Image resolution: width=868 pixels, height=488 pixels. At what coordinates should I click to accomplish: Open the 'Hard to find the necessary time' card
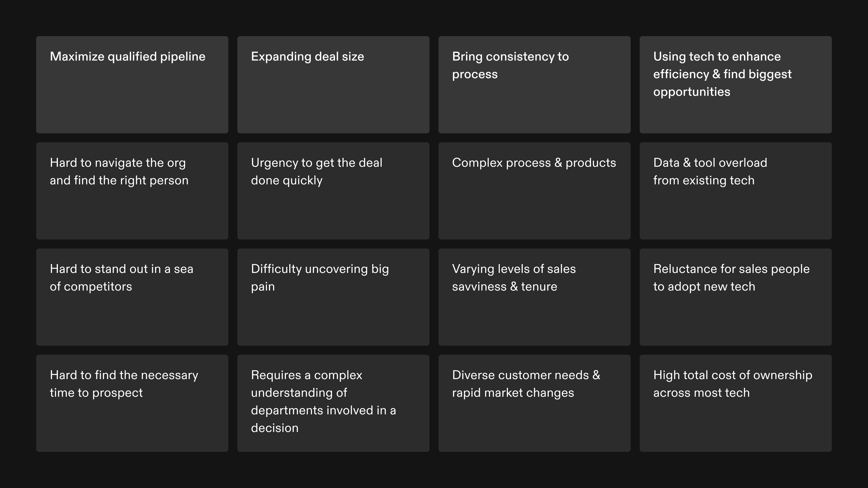pos(132,403)
